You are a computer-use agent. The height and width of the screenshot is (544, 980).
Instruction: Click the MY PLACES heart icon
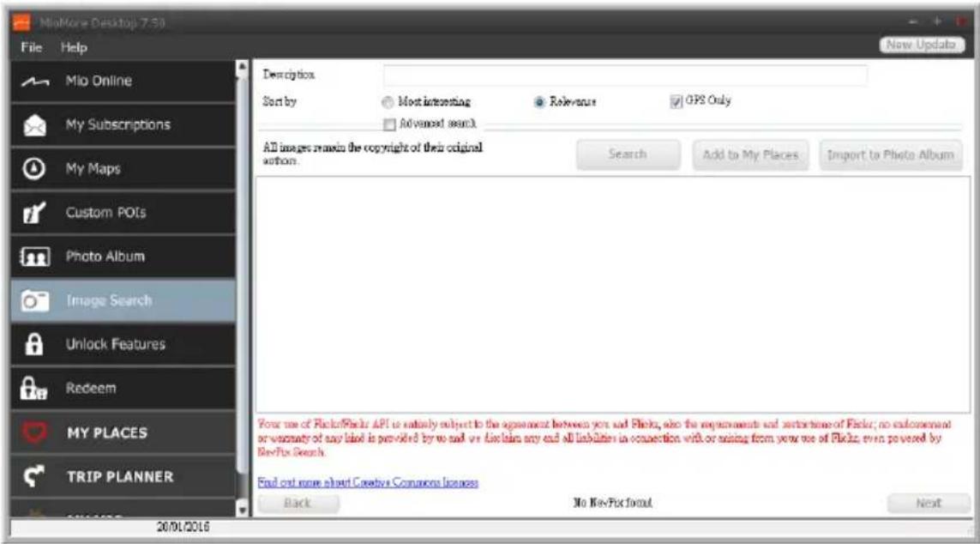pos(34,432)
